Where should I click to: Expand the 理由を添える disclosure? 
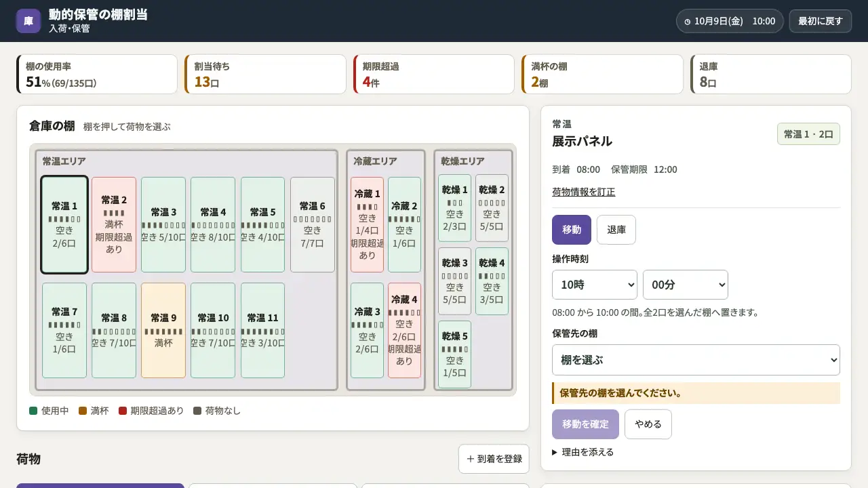coord(584,452)
